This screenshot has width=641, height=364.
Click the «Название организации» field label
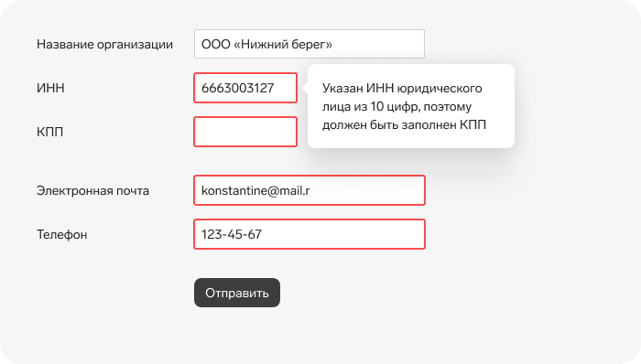pos(104,44)
